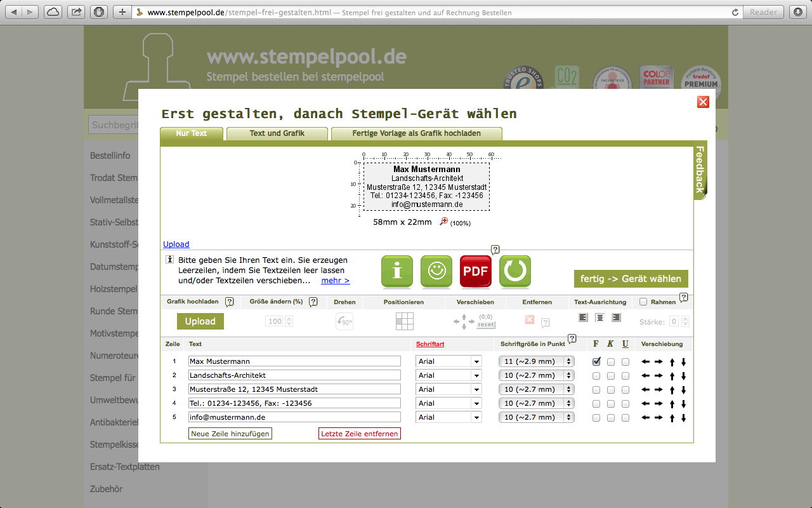Open help question mark beside Grafik hochladen
812x508 pixels.
230,302
